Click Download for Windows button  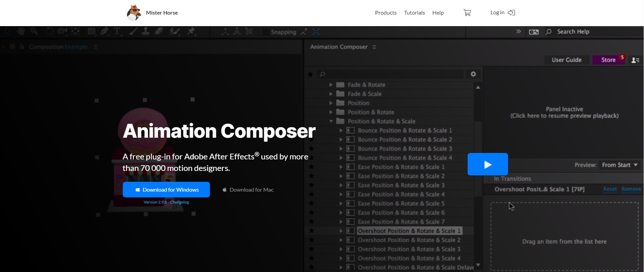coord(166,190)
